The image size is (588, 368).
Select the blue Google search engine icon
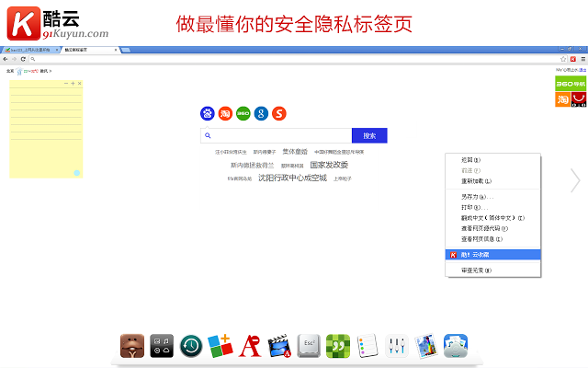click(261, 113)
